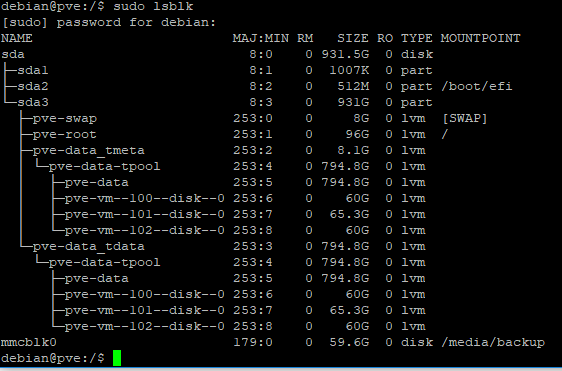Click the '/boot/efi' mountpoint
562x371 pixels.
coord(477,86)
